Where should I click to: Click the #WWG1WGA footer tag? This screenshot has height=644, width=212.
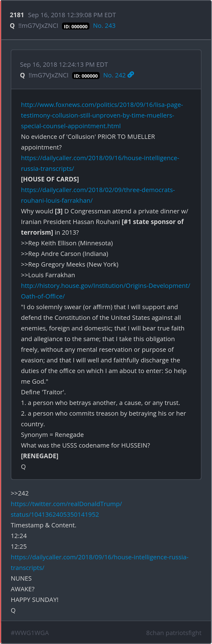[x=30, y=633]
